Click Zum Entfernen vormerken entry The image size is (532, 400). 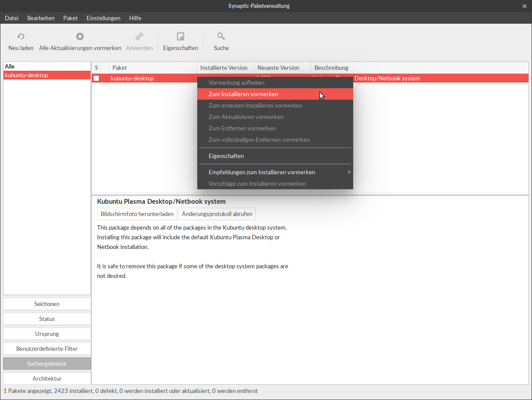point(275,128)
